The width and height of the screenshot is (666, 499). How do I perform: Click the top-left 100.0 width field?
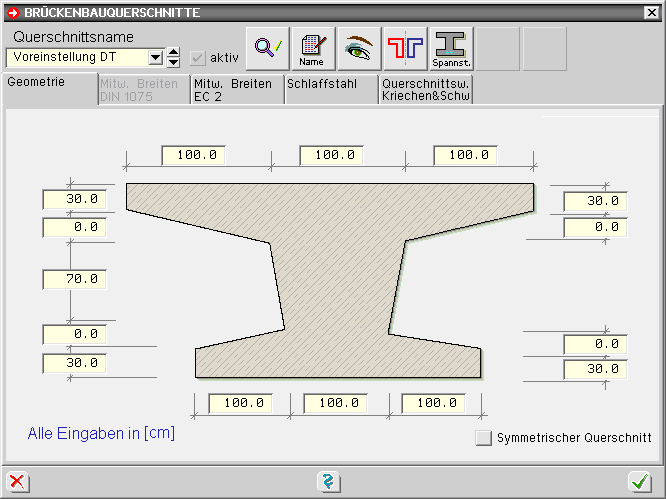(x=193, y=156)
